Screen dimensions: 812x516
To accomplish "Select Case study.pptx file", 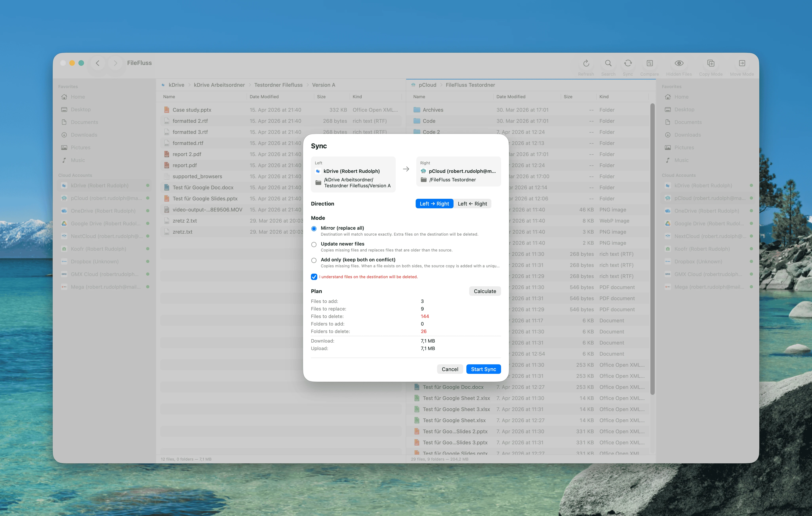I will pyautogui.click(x=281, y=110).
